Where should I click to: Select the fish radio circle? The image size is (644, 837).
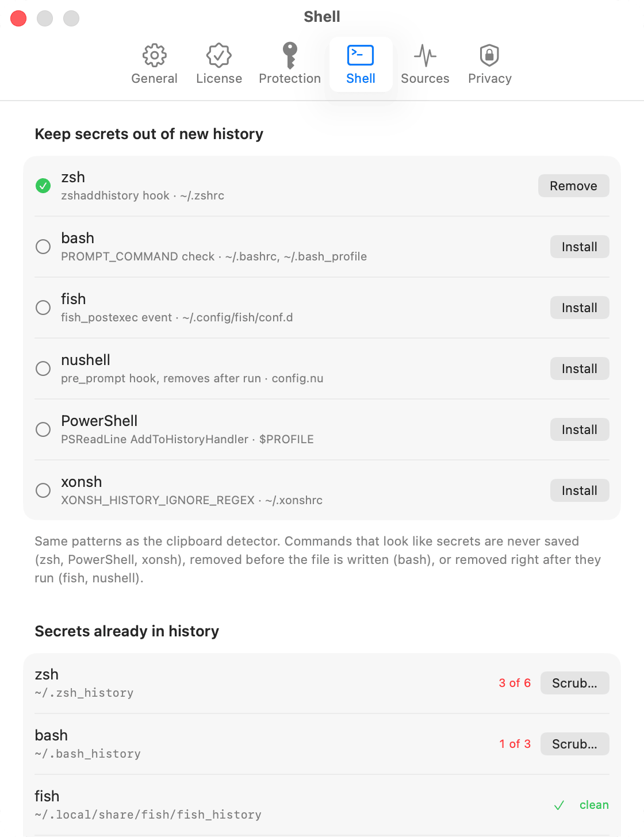tap(43, 308)
